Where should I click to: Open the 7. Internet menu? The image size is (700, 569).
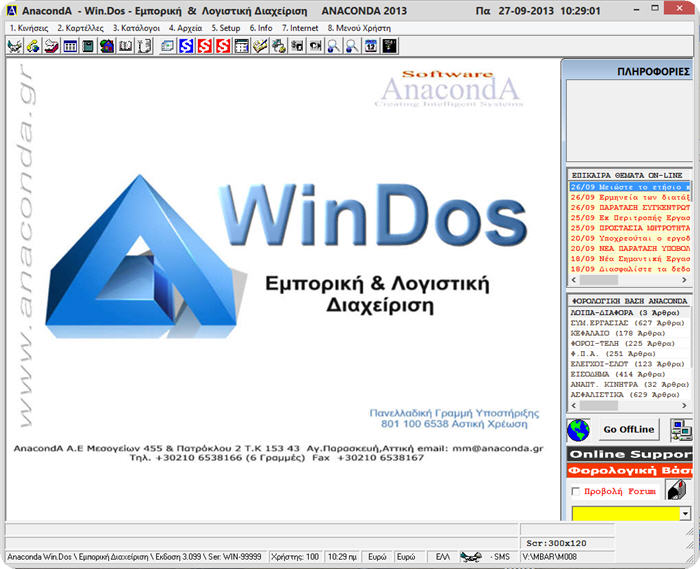(300, 28)
